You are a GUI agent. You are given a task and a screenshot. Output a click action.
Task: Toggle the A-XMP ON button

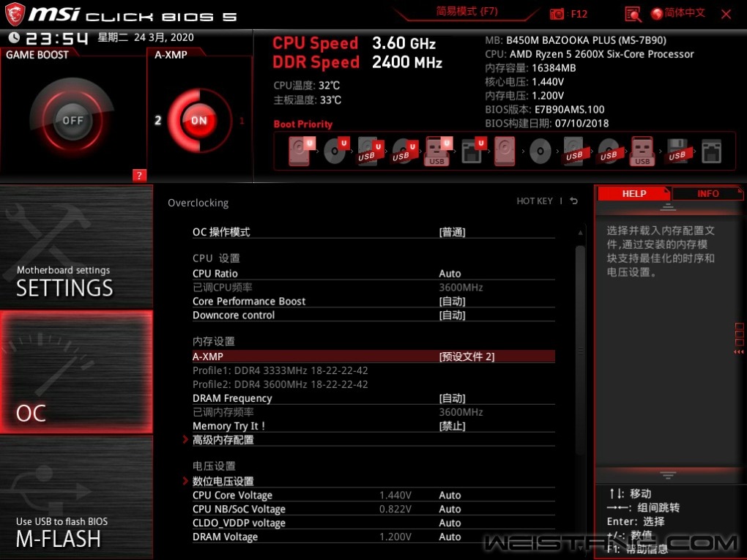coord(199,120)
